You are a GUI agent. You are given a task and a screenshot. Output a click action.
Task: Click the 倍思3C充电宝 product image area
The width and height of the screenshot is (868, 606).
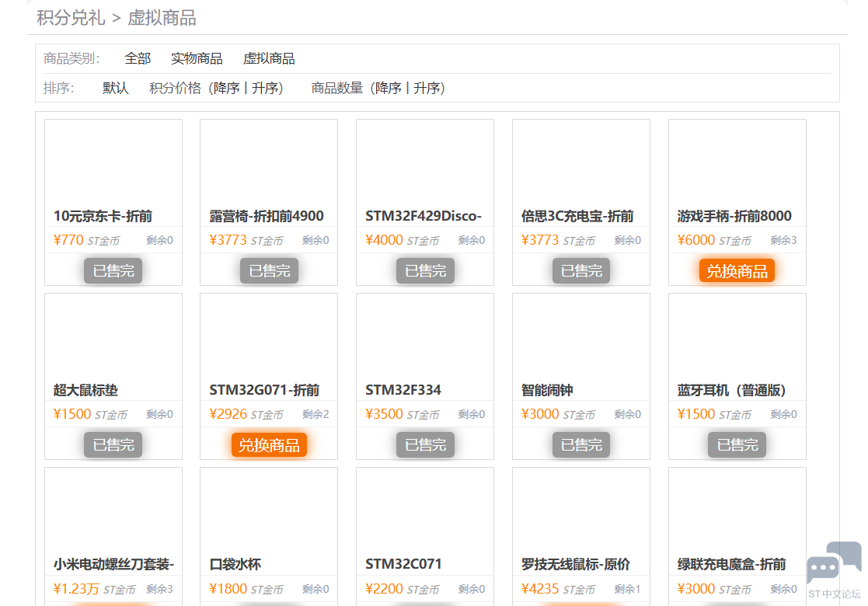(x=580, y=162)
